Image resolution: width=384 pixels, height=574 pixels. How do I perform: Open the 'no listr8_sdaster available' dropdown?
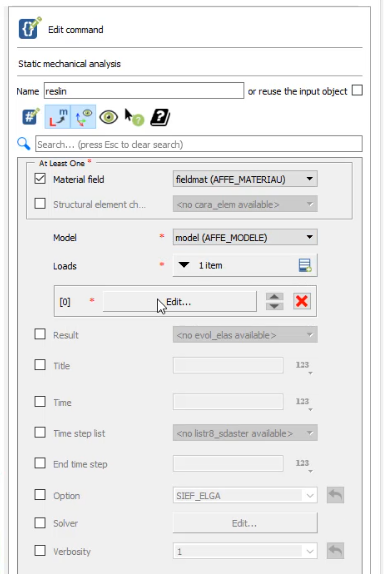point(245,433)
